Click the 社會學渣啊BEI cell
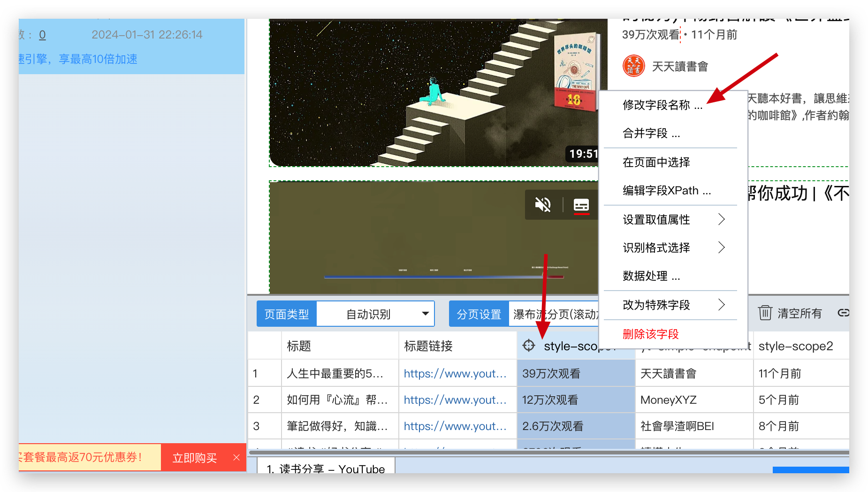The height and width of the screenshot is (492, 868). pos(694,426)
